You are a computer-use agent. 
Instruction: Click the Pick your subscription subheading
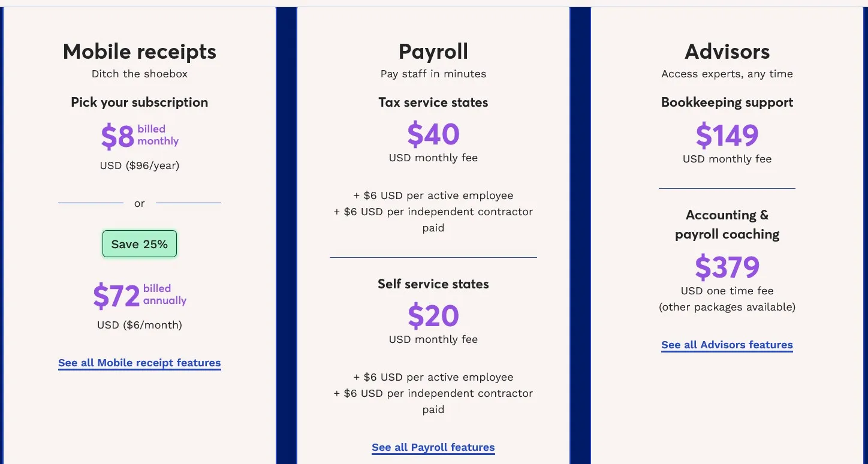tap(140, 103)
